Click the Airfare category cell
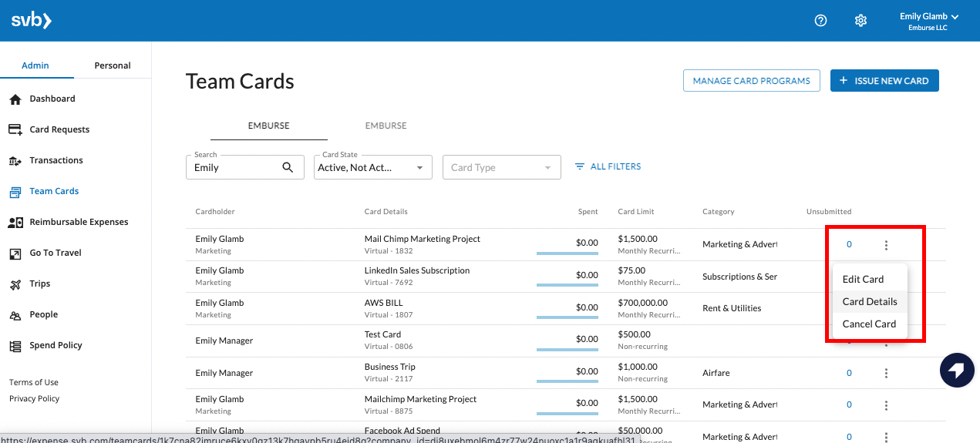Image resolution: width=980 pixels, height=443 pixels. [716, 373]
